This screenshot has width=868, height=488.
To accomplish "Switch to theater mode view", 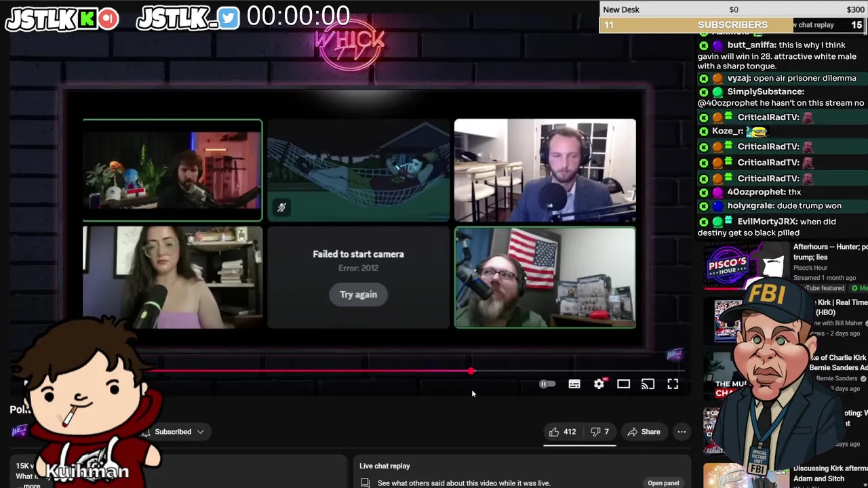I will point(623,384).
